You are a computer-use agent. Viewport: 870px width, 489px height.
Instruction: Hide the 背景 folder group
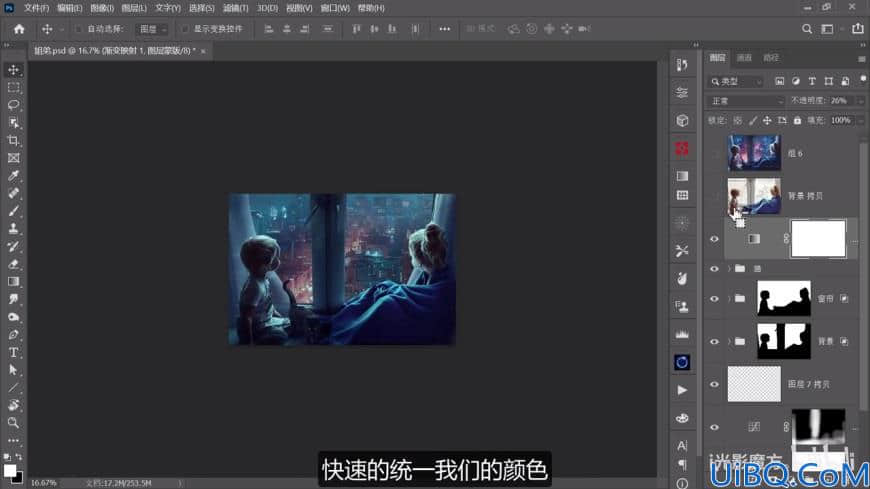point(714,341)
